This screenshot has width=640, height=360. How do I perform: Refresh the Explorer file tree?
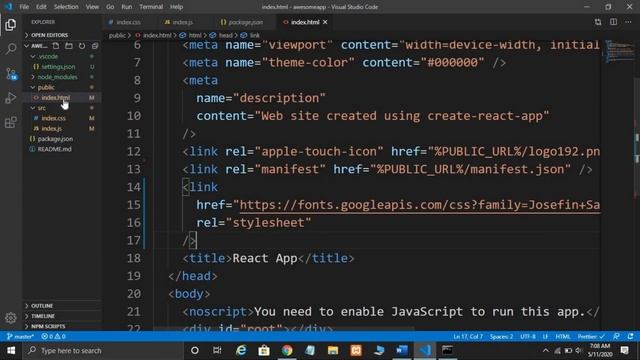(82, 46)
